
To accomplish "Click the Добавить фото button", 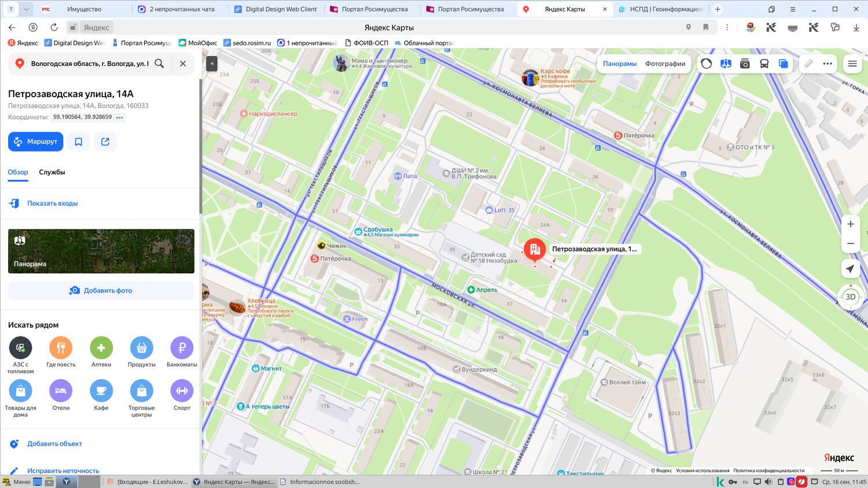I will pyautogui.click(x=101, y=290).
